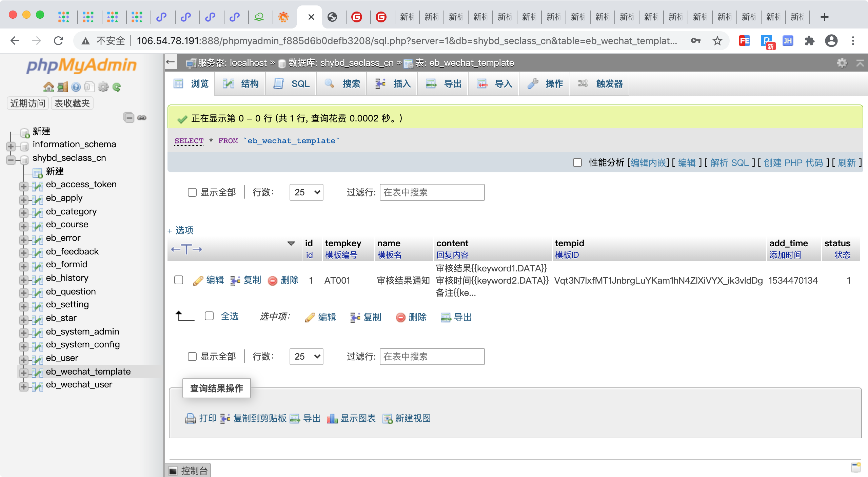Click the pencil edit icon for row AT001
This screenshot has width=868, height=477.
click(198, 281)
